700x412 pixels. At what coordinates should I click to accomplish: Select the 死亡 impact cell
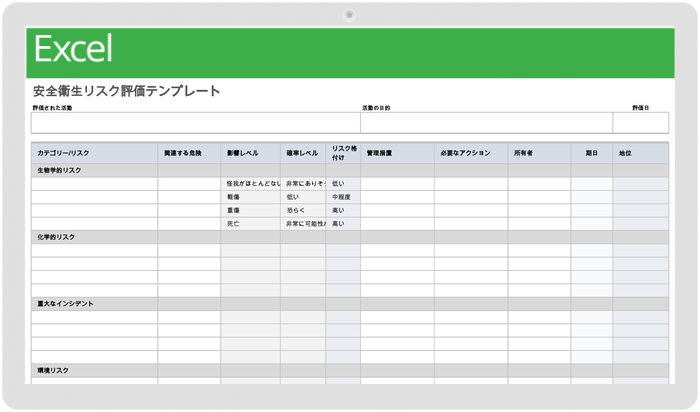click(x=250, y=224)
